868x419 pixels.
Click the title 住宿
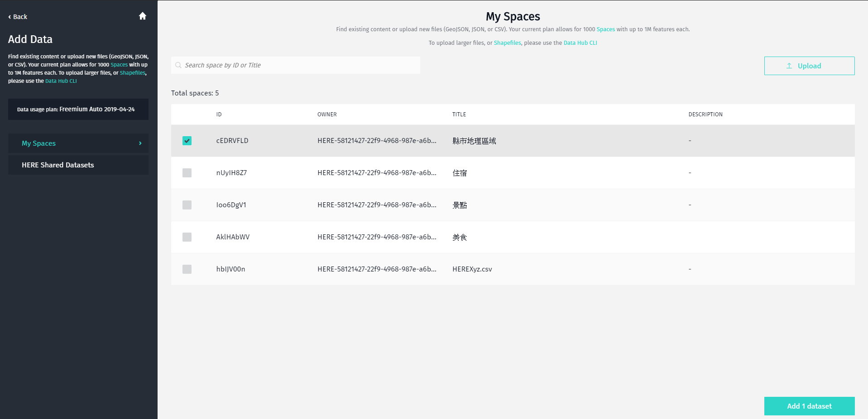click(460, 173)
